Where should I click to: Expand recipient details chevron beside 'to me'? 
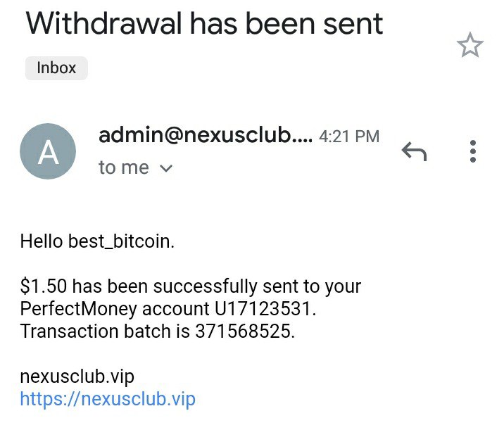166,169
